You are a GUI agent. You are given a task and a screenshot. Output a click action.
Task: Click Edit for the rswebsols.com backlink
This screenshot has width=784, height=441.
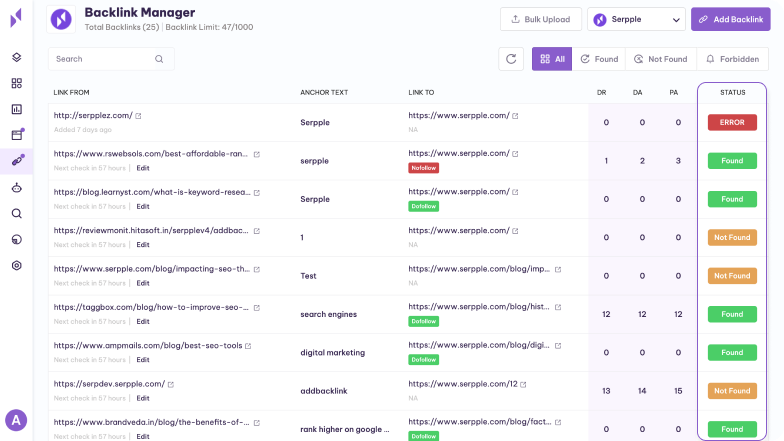143,168
